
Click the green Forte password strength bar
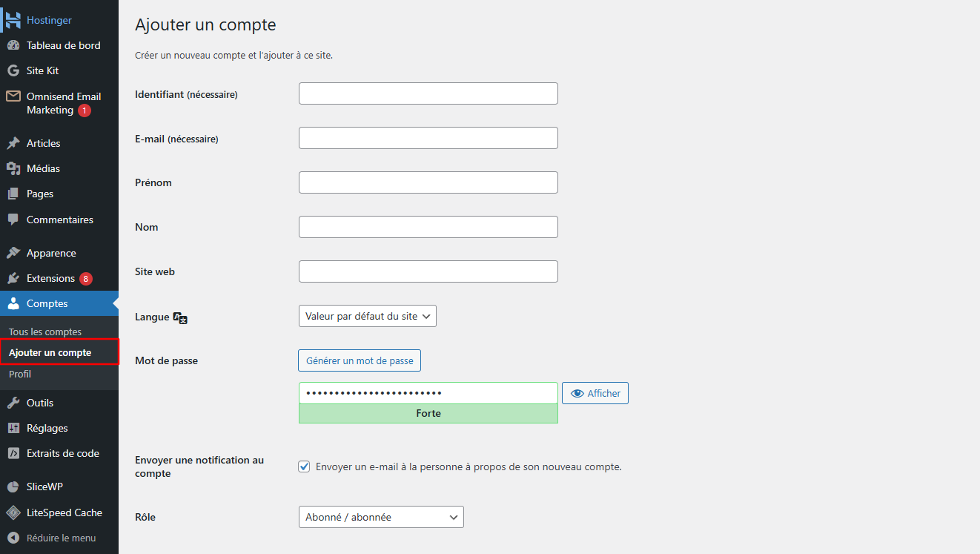click(x=428, y=413)
